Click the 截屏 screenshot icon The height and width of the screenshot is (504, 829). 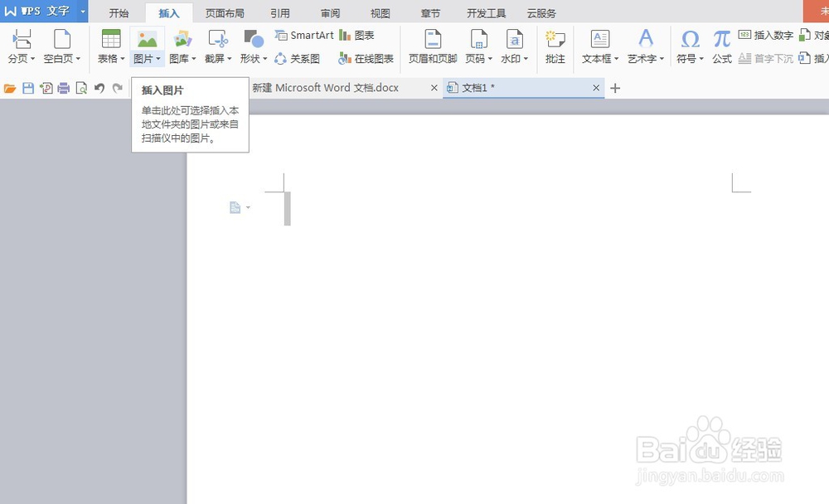[x=218, y=39]
